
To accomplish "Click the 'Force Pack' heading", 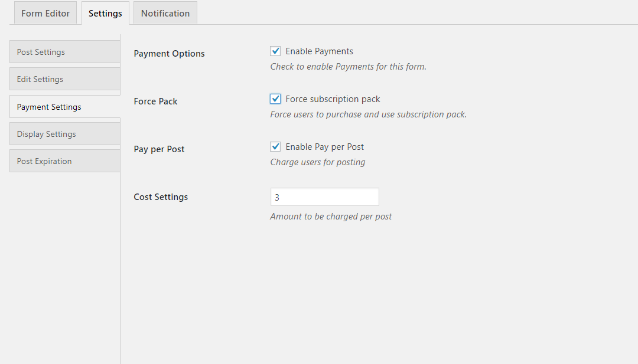I will click(155, 101).
